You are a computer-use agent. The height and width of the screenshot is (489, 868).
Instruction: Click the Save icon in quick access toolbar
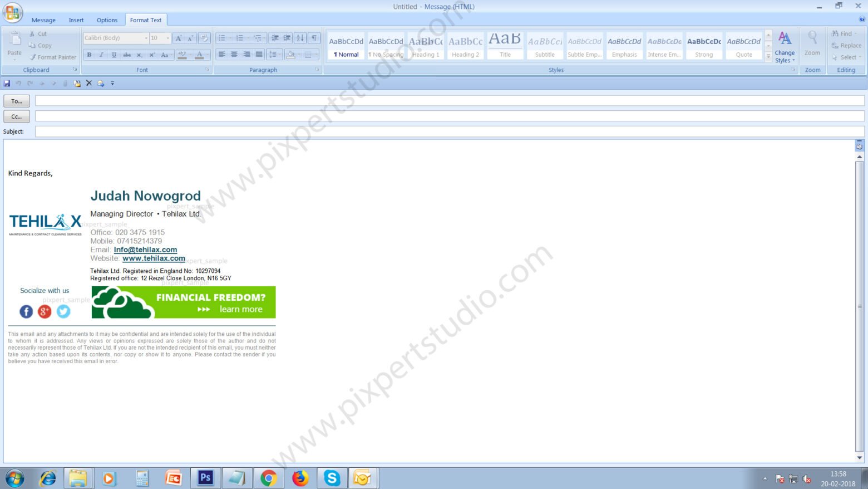pyautogui.click(x=7, y=84)
